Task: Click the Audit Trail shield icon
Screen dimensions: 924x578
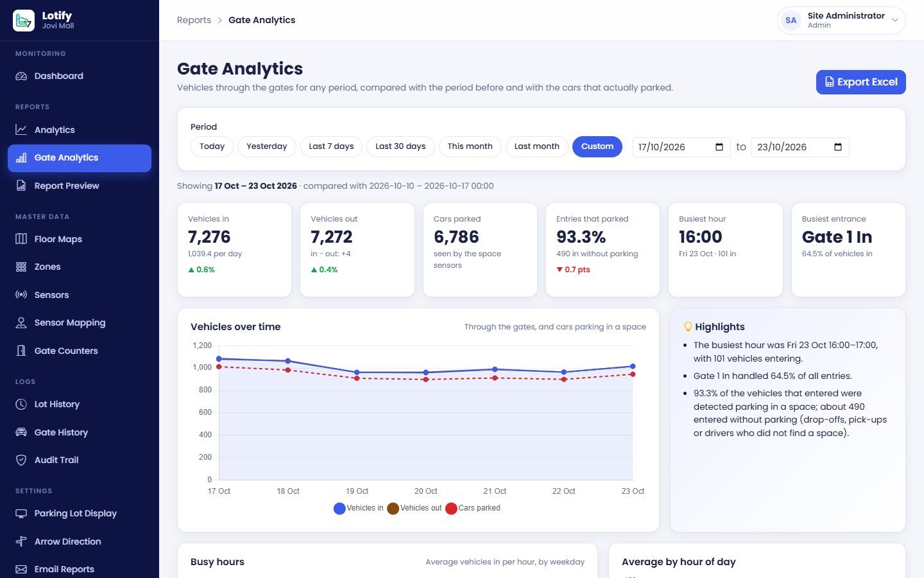Action: [x=21, y=460]
